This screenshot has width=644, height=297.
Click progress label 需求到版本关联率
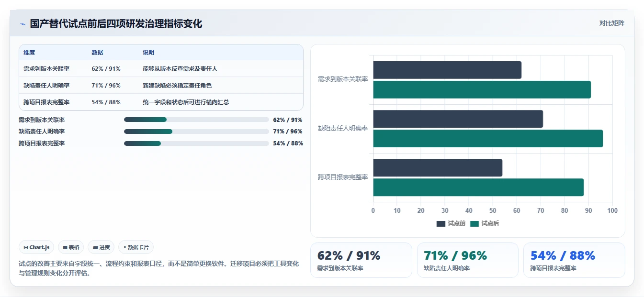(42, 120)
